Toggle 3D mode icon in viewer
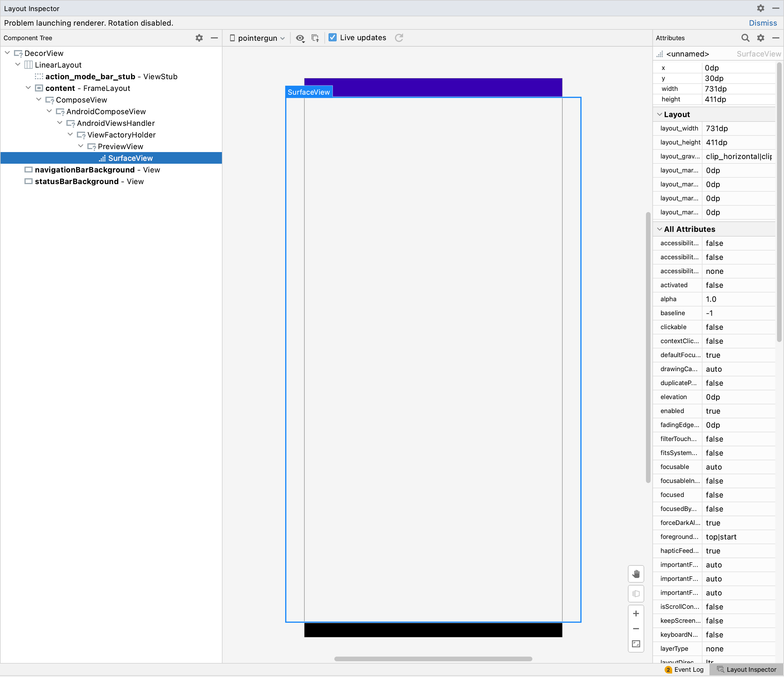The height and width of the screenshot is (677, 784). 636,594
